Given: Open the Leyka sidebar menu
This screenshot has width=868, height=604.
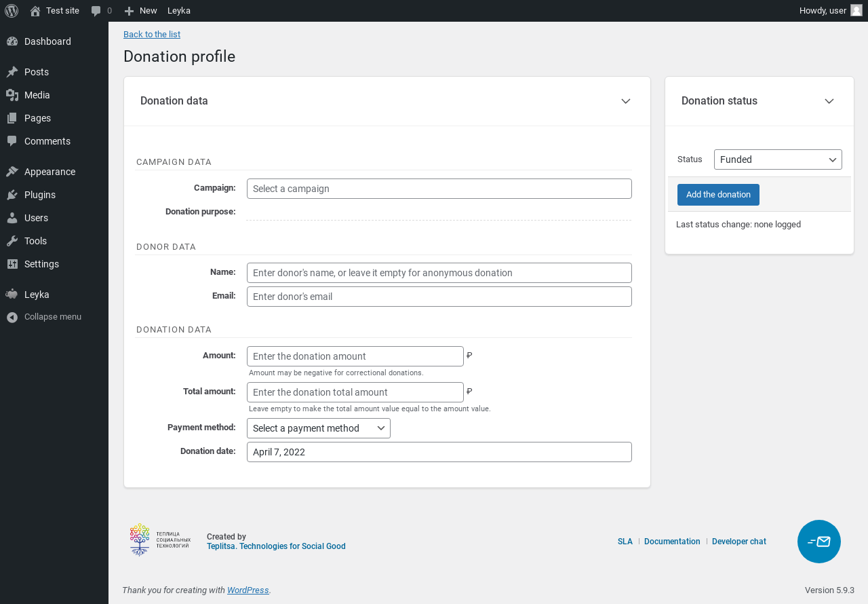Looking at the screenshot, I should click(x=37, y=295).
